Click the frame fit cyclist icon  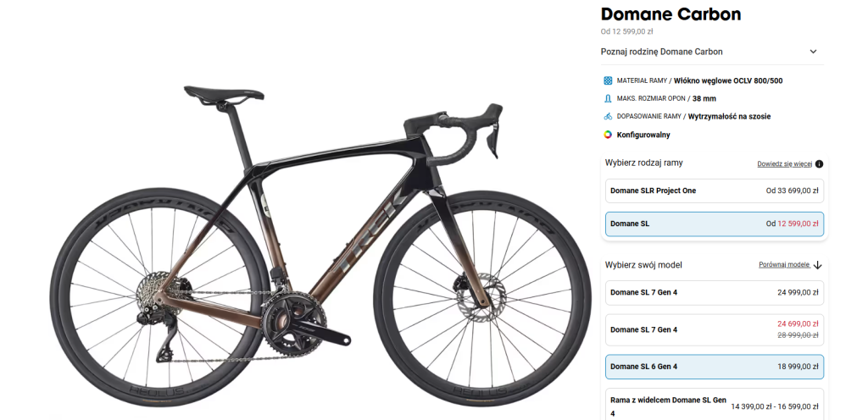pos(608,117)
